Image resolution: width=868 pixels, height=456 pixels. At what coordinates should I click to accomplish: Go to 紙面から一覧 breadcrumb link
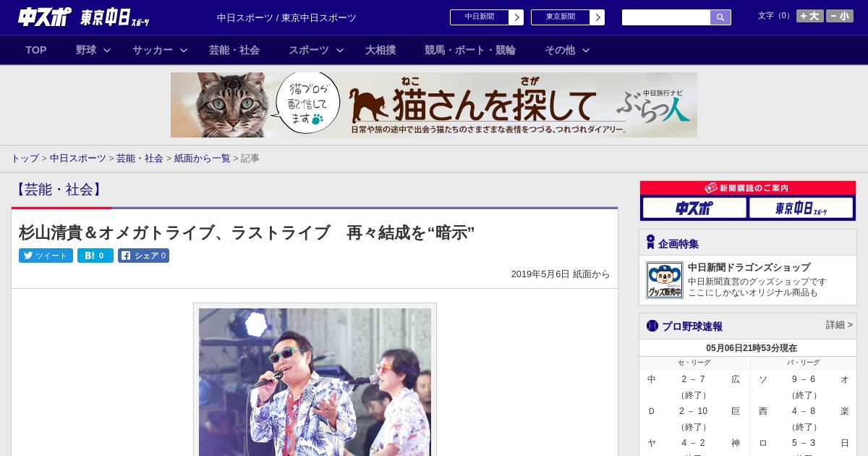(x=202, y=158)
